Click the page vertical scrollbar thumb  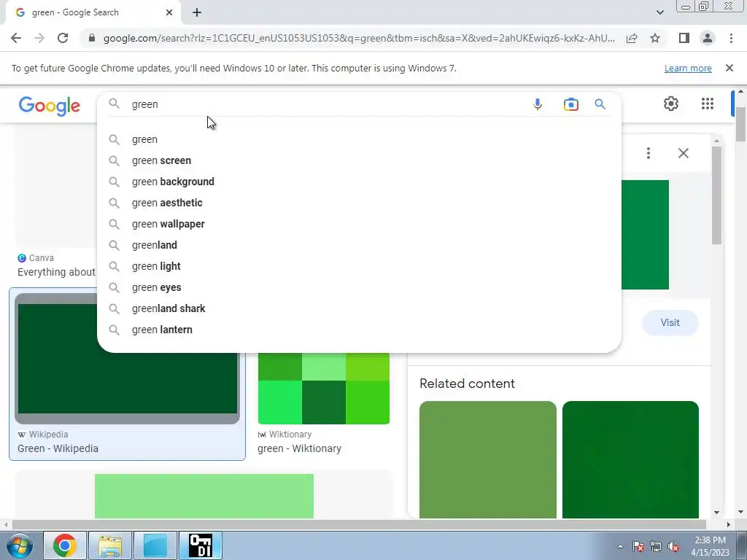pos(741,124)
